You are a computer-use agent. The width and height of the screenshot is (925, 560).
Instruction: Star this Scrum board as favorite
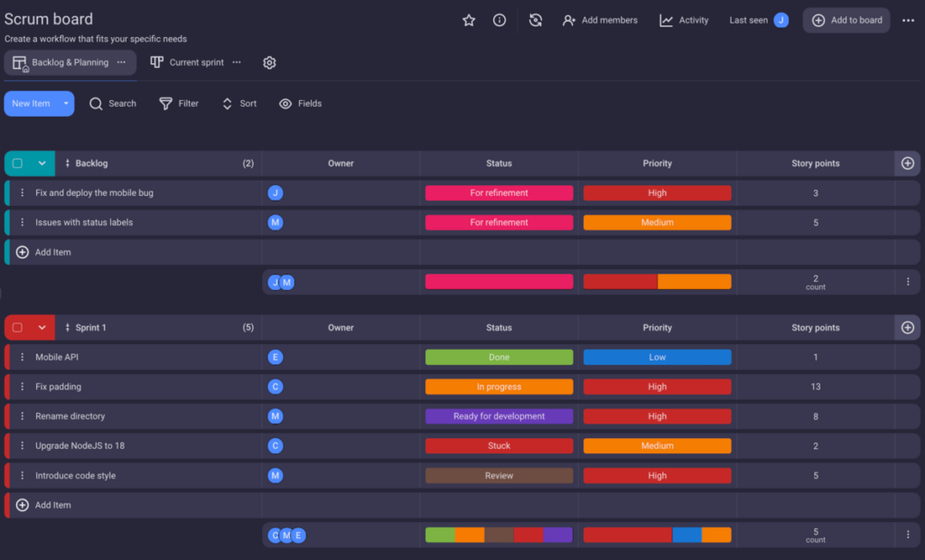pos(468,19)
